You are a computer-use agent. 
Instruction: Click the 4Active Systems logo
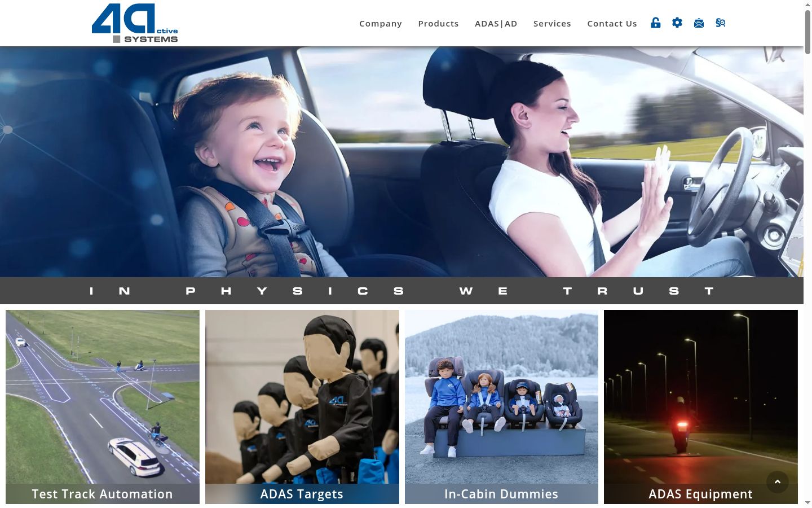coord(135,23)
